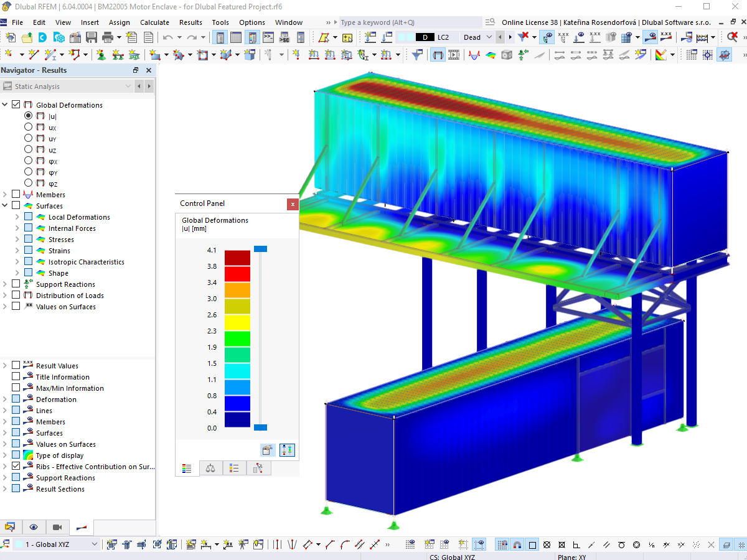Open the File menu
This screenshot has width=747, height=560.
click(x=17, y=22)
